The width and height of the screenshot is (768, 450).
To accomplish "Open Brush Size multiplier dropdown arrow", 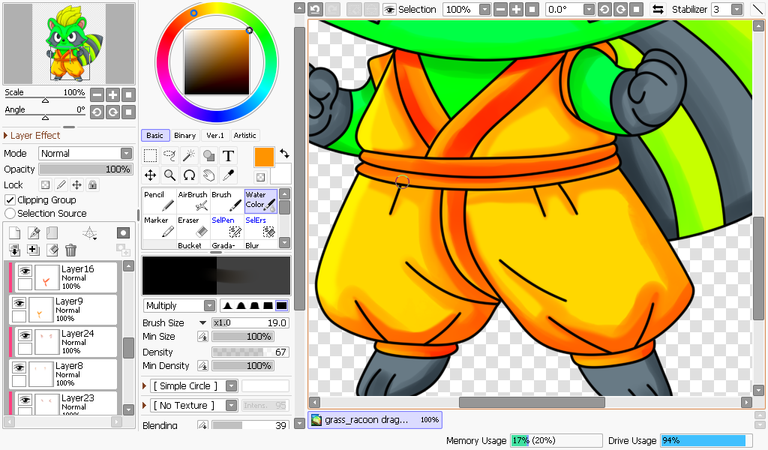I will pyautogui.click(x=202, y=323).
